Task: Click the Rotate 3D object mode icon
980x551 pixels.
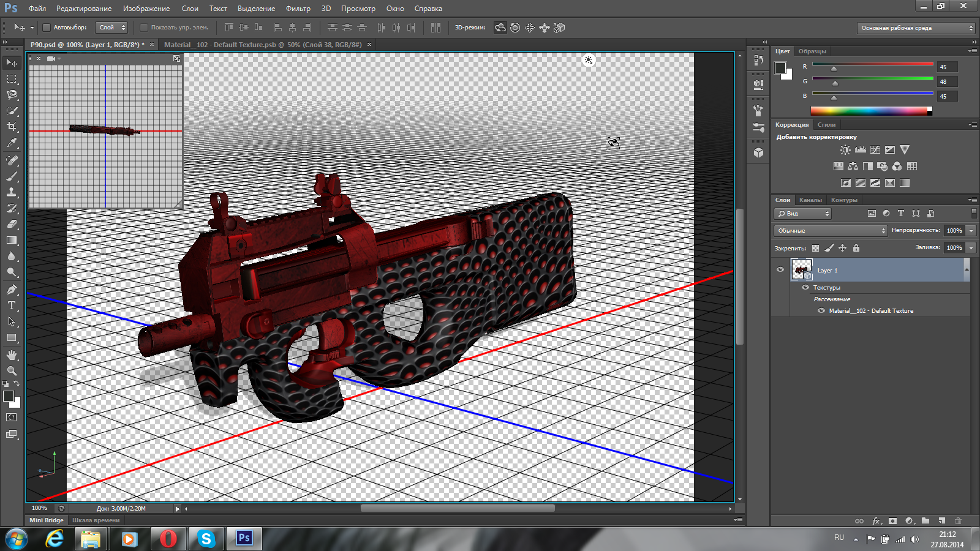Action: click(x=500, y=28)
